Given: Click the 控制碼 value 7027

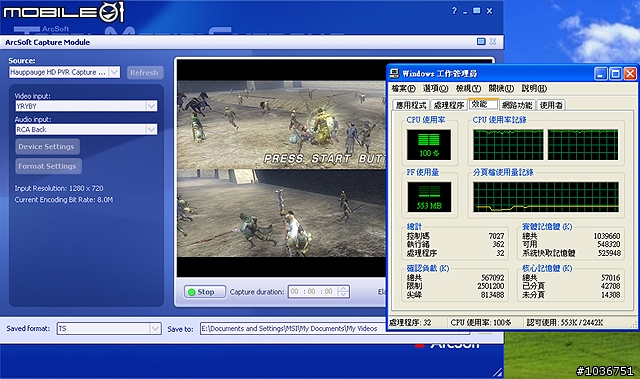Looking at the screenshot, I should [496, 236].
